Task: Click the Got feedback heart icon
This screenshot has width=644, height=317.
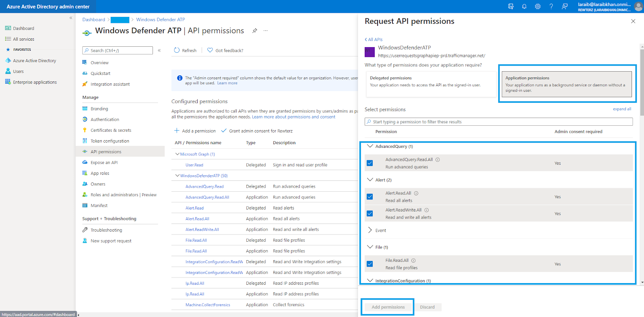Action: coord(210,50)
